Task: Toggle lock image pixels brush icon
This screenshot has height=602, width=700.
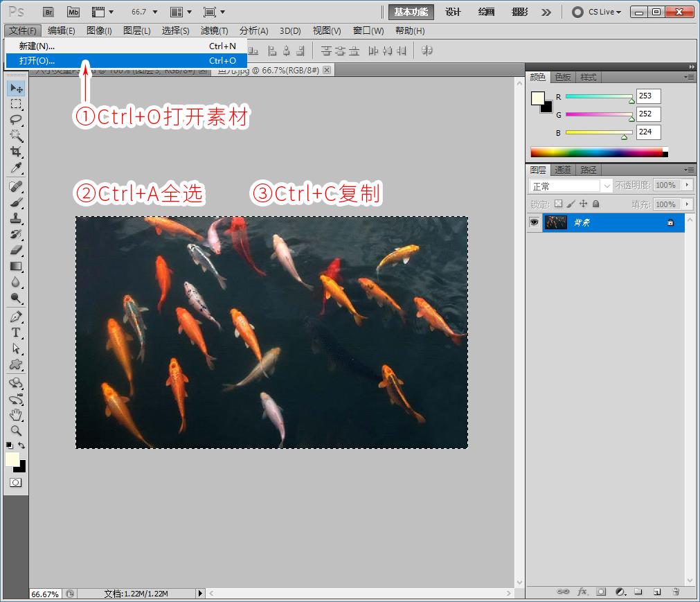Action: point(571,204)
